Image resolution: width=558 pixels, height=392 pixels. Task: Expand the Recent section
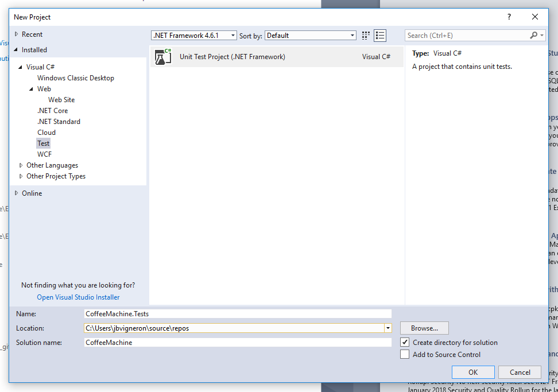pyautogui.click(x=17, y=34)
